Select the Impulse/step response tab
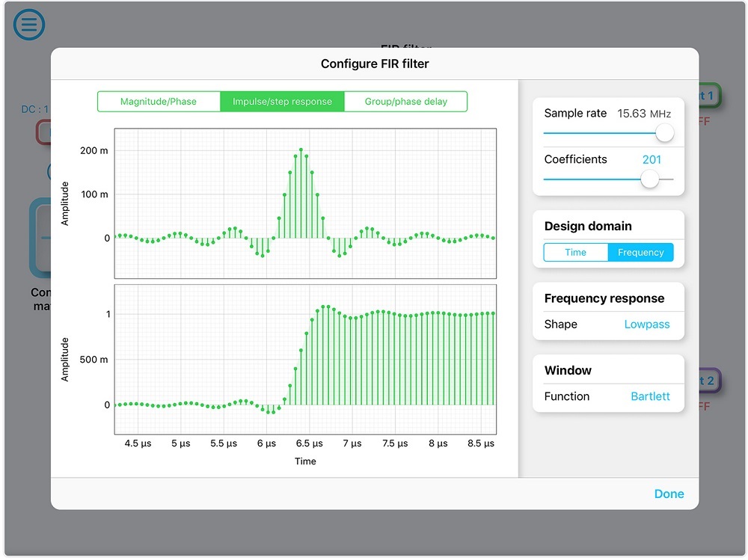Screen dimensions: 748x560 coord(282,102)
